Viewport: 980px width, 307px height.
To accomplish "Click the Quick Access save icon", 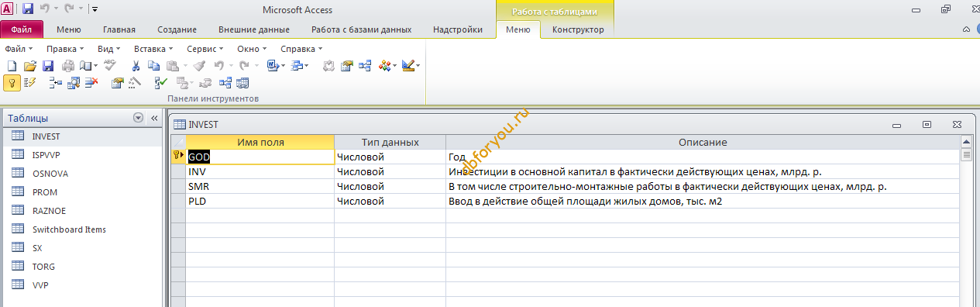I will click(28, 9).
